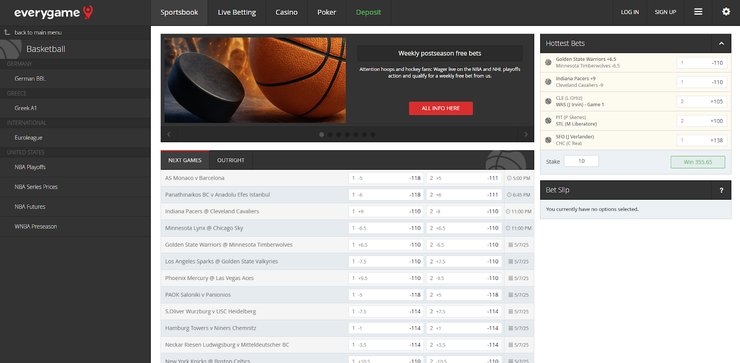Go to the previous banner slide arrow
Viewport: 740px width, 363px height.
(169, 135)
